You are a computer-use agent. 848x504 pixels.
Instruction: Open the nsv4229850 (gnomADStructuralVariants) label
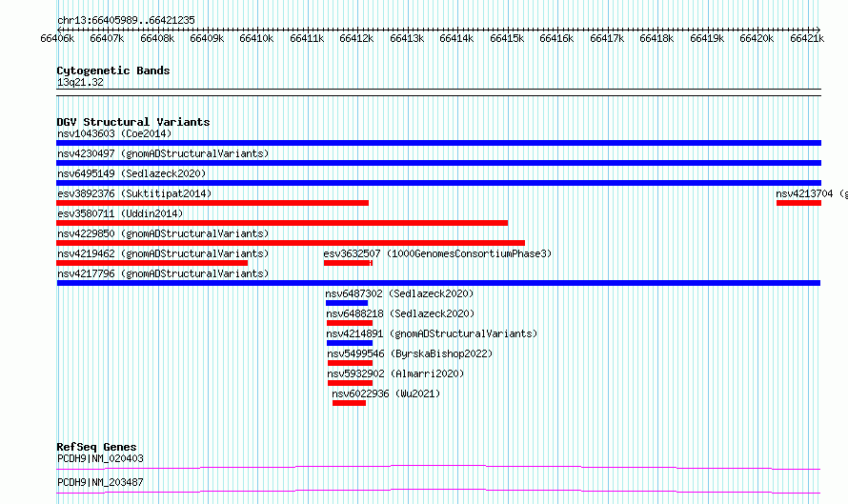click(163, 233)
